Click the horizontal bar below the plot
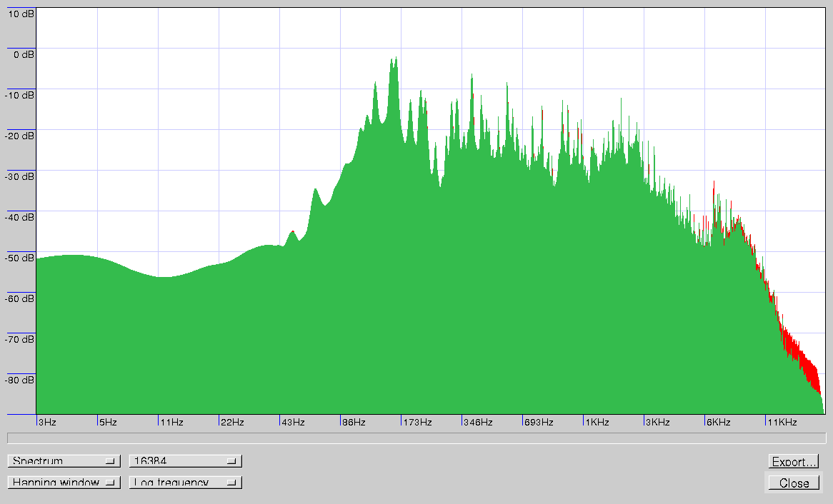The height and width of the screenshot is (504, 833). pos(416,438)
